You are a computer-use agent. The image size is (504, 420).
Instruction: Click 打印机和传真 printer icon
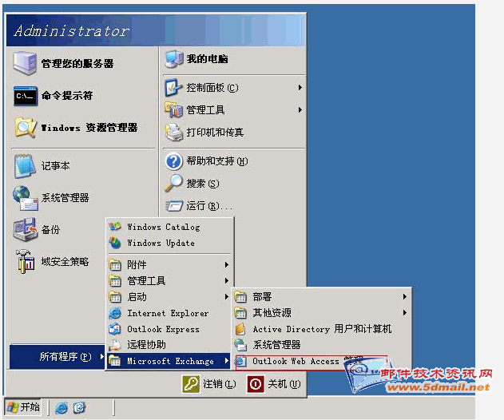click(174, 132)
